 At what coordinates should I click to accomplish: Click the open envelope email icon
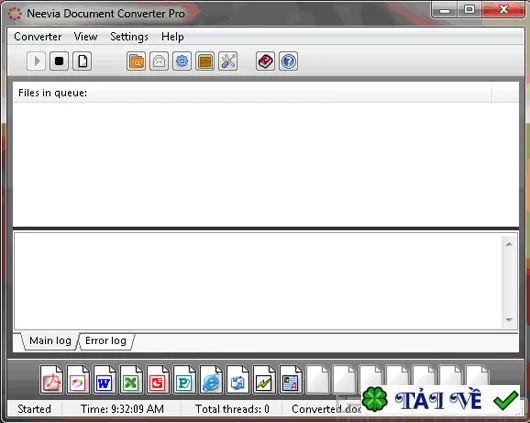coord(159,61)
